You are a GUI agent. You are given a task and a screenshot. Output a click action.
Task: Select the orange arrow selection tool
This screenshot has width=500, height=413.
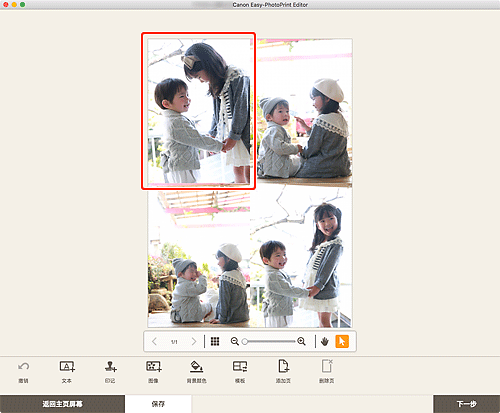(x=342, y=341)
